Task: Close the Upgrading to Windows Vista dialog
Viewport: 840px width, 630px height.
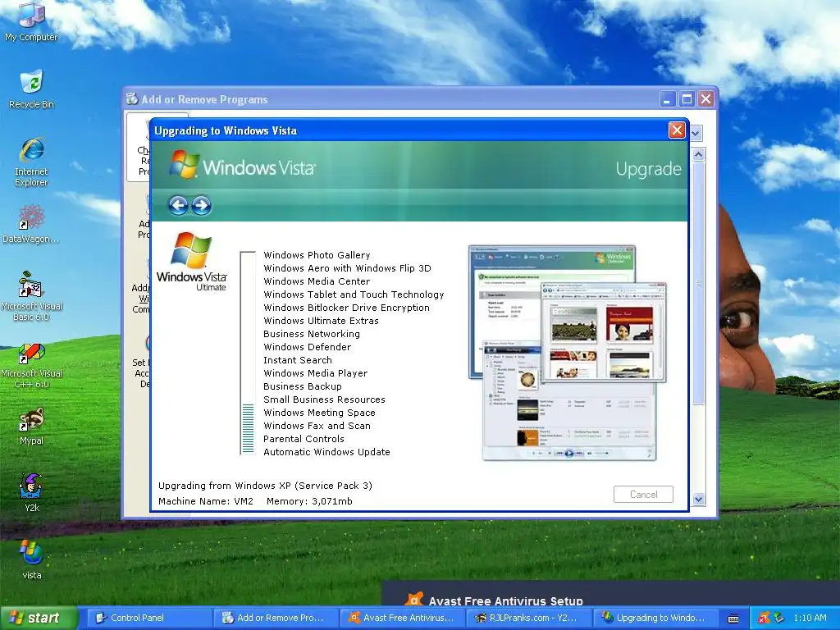Action: (677, 130)
